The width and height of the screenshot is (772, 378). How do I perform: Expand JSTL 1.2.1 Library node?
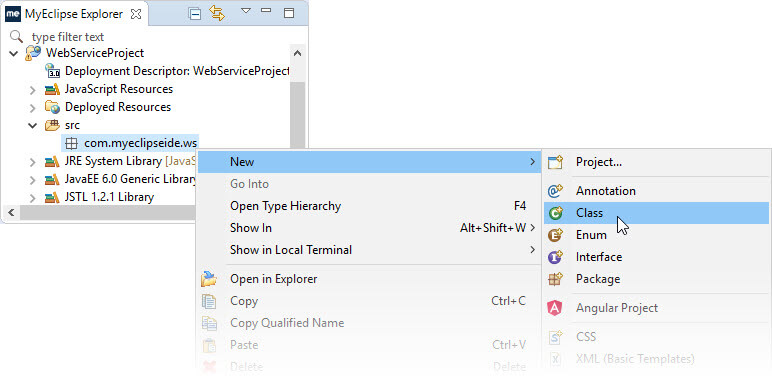[x=32, y=198]
